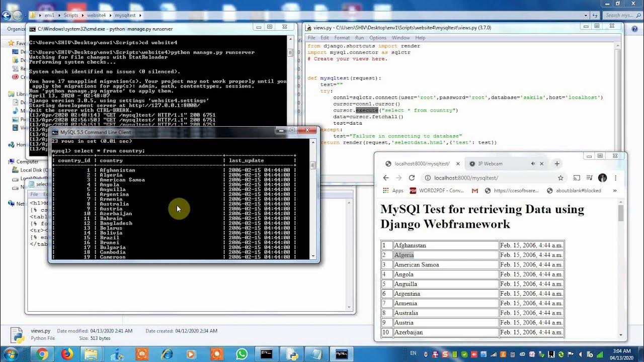Bookmark this page with the star icon
Screen dimensions: 644x362
click(560, 177)
